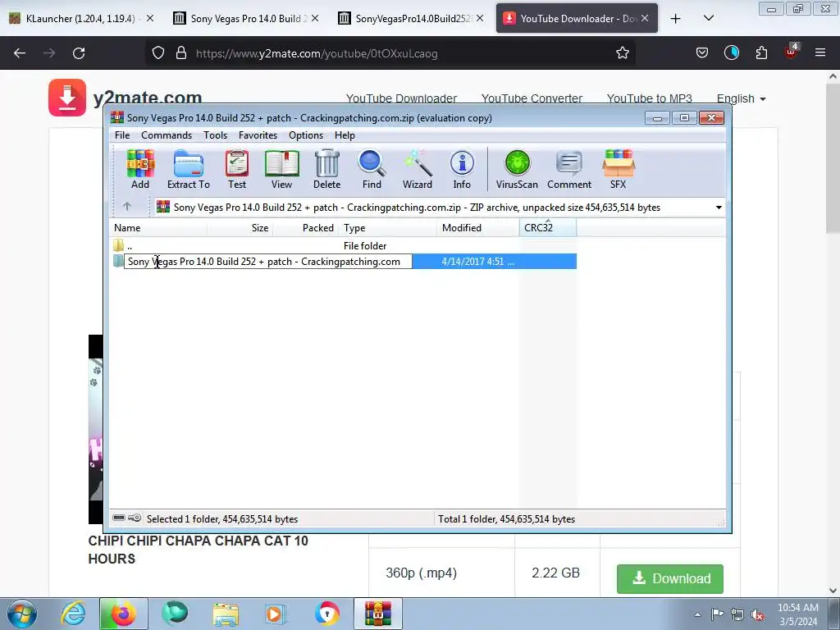Click the drive icon in WinRAR status bar

(x=119, y=518)
